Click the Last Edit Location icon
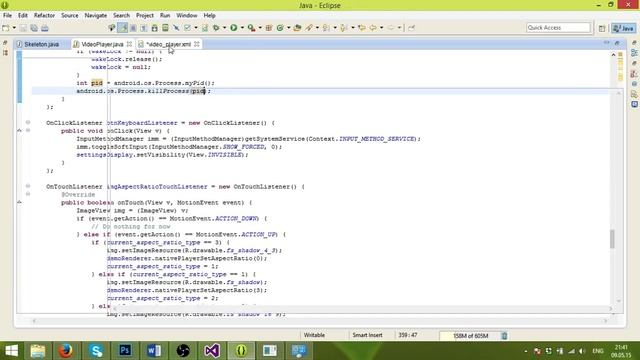The image size is (640, 360). coord(362,28)
